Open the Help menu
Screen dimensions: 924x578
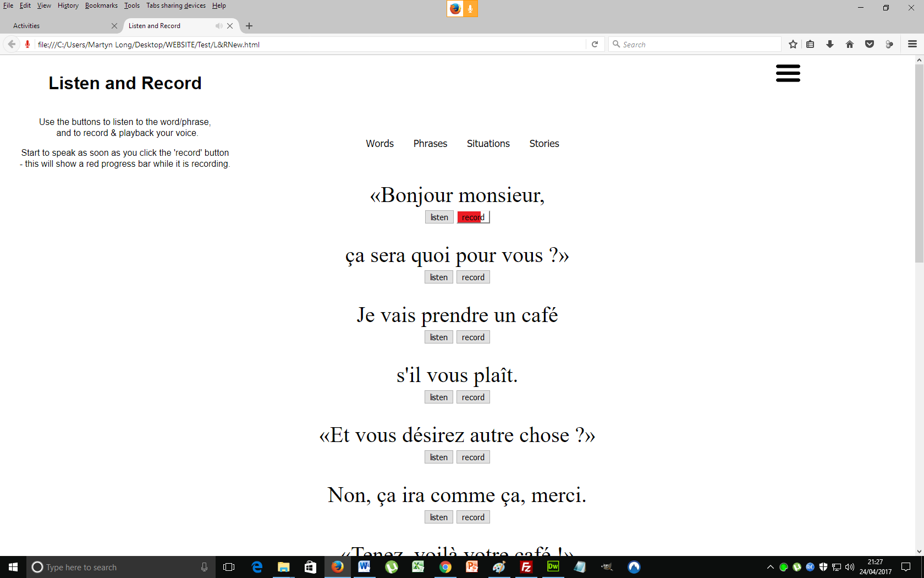coord(219,6)
